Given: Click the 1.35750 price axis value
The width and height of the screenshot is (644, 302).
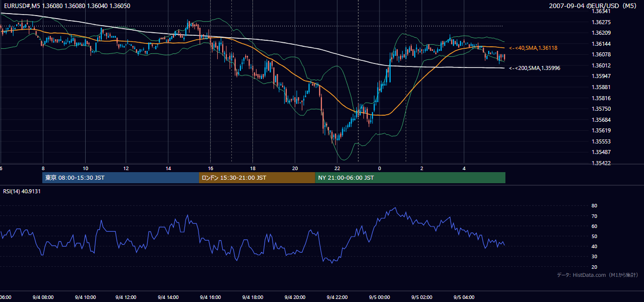Looking at the screenshot, I should (x=601, y=109).
